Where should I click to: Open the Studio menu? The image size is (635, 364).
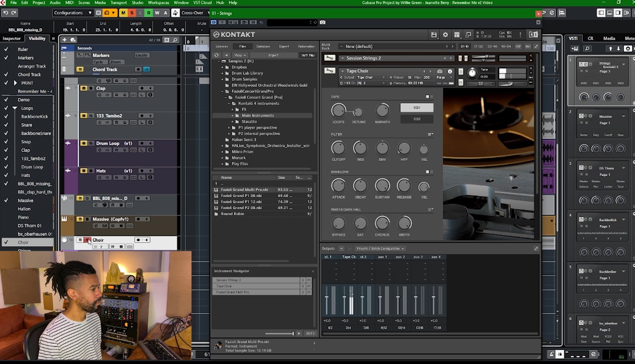pyautogui.click(x=137, y=3)
